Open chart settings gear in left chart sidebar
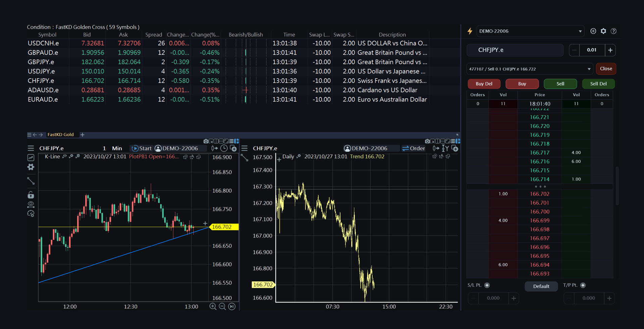The width and height of the screenshot is (644, 329). coord(31,167)
